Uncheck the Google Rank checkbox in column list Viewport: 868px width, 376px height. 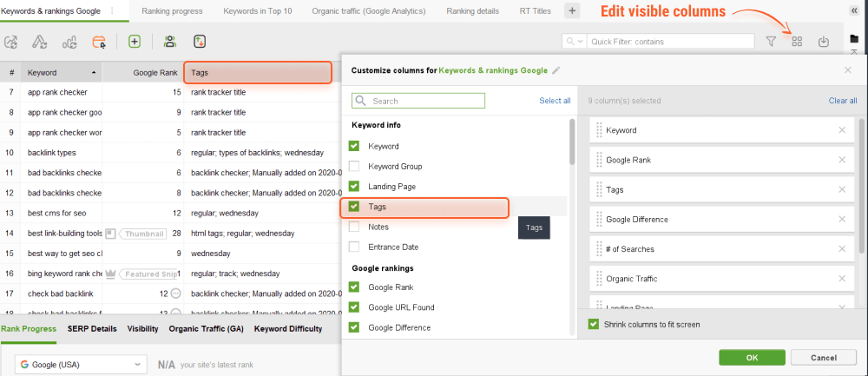pyautogui.click(x=354, y=287)
